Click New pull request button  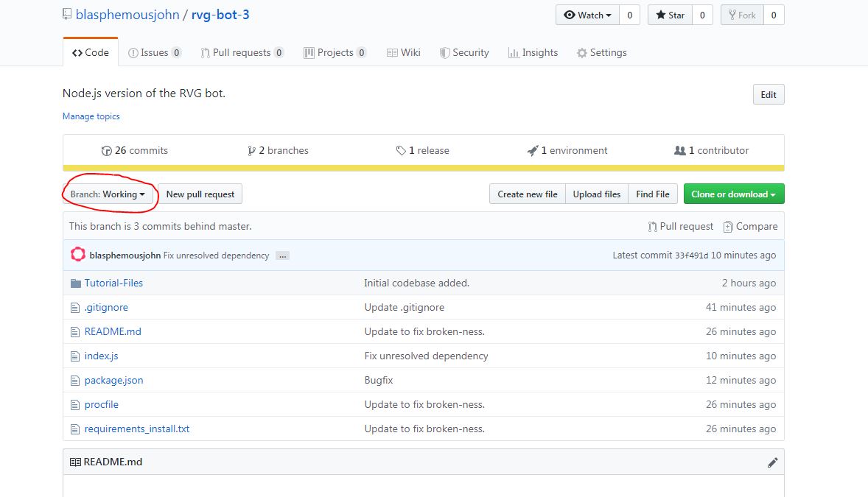(200, 194)
